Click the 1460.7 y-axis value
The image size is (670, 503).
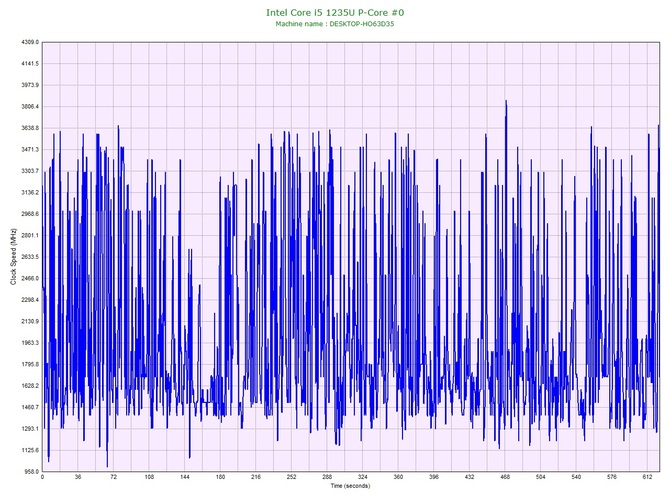30,407
